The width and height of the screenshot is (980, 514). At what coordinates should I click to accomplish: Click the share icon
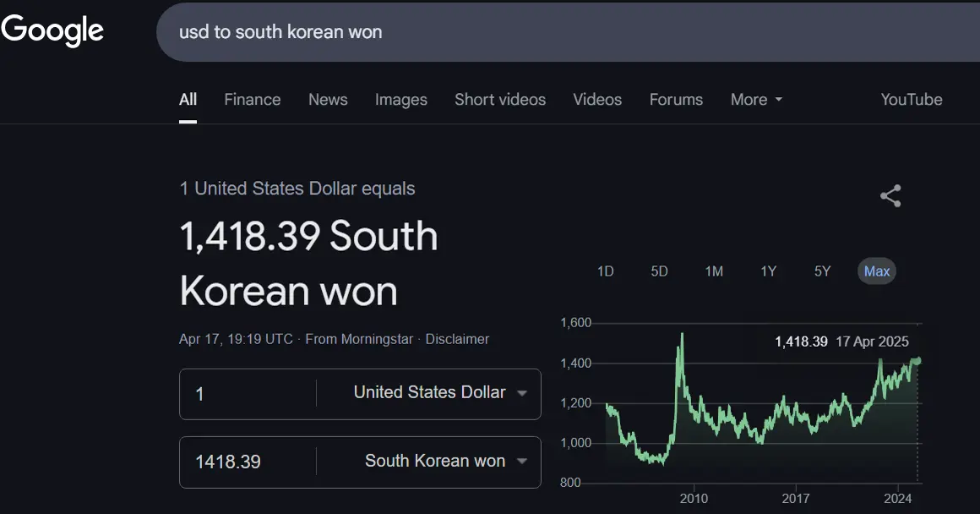[890, 196]
